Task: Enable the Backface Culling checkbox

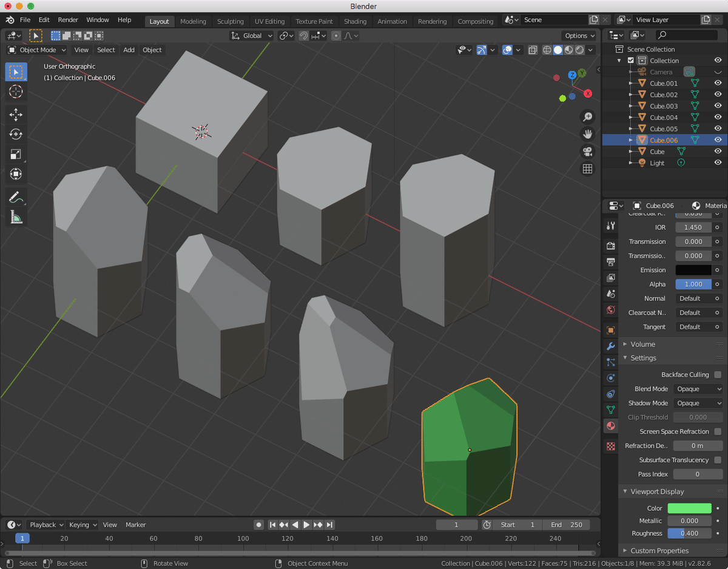Action: coord(718,375)
